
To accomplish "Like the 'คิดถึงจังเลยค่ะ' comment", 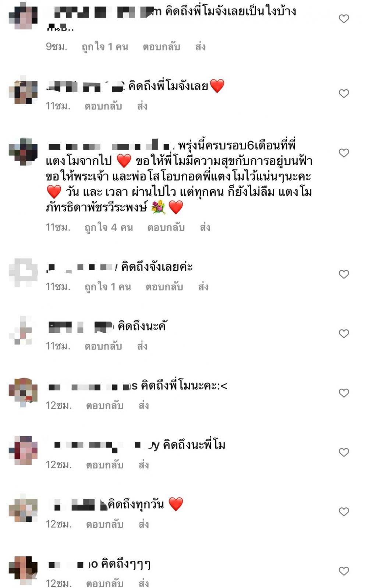I will click(x=344, y=274).
